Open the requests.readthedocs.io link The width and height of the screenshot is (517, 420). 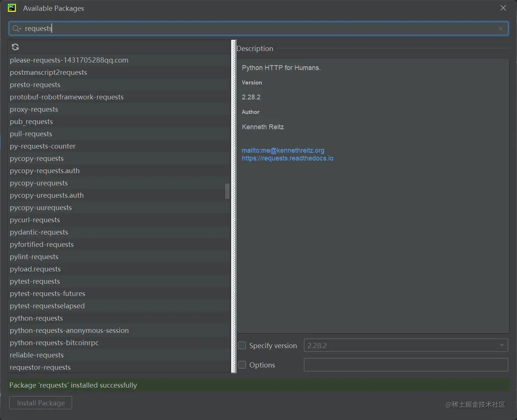pos(287,158)
